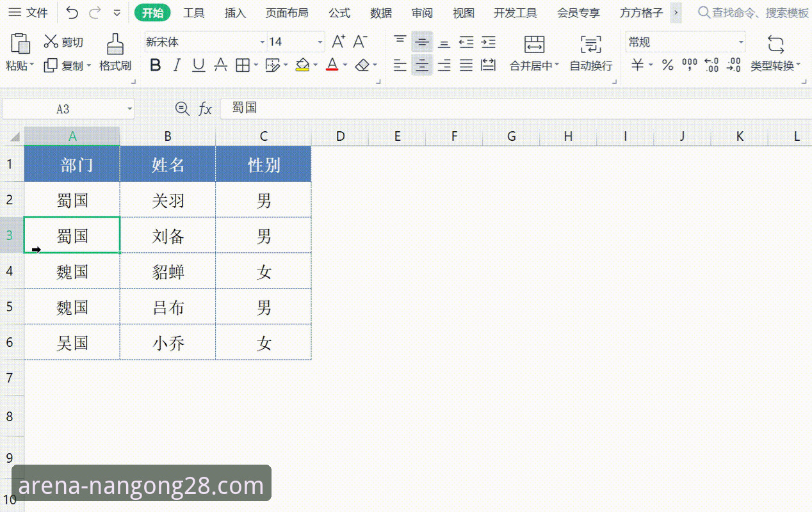
Task: Click the Undo arrow icon
Action: (x=70, y=12)
